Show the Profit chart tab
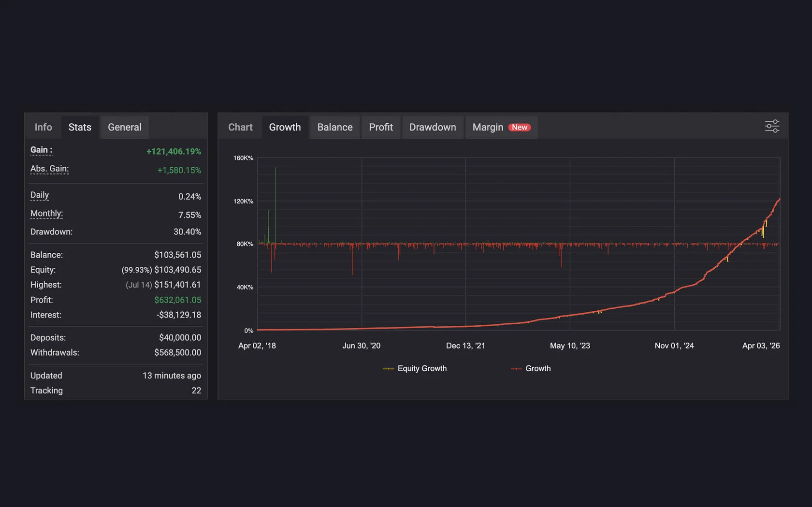Viewport: 812px width, 507px height. [381, 127]
